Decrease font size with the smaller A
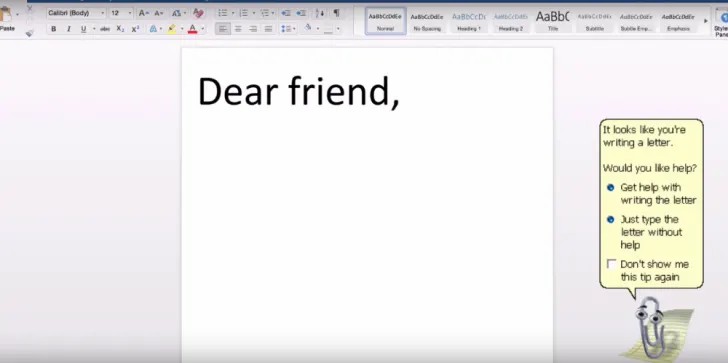 [x=159, y=13]
